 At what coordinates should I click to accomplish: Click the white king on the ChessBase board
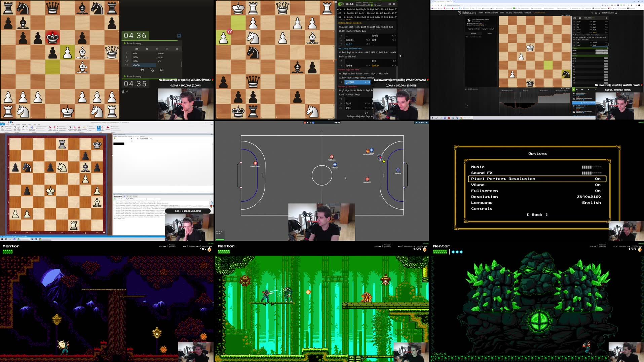pos(50,191)
